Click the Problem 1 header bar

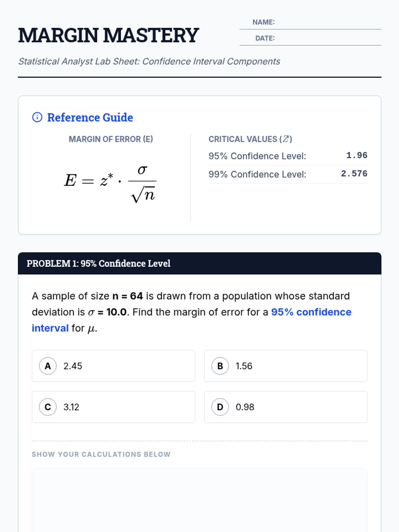(199, 263)
